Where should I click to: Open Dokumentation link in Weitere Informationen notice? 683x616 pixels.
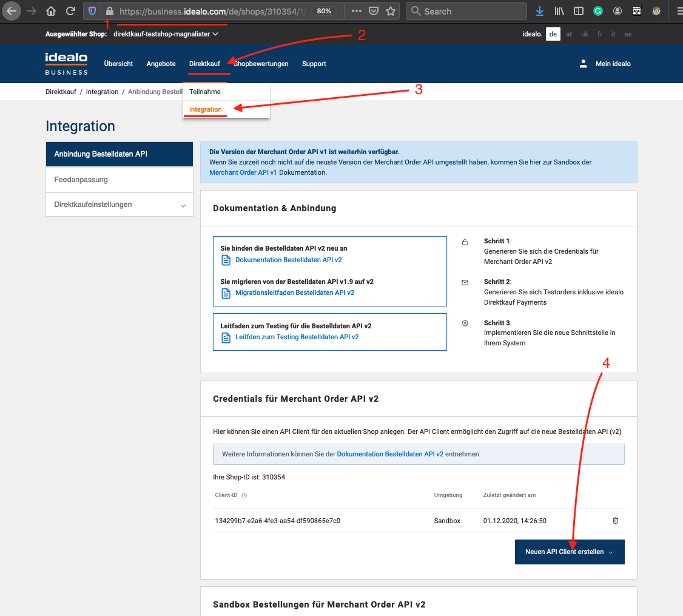coord(390,454)
